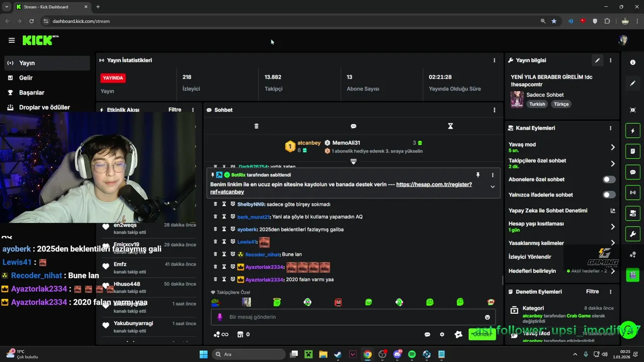Open Lewis41 username in chat
This screenshot has width=644, height=362.
click(x=247, y=242)
